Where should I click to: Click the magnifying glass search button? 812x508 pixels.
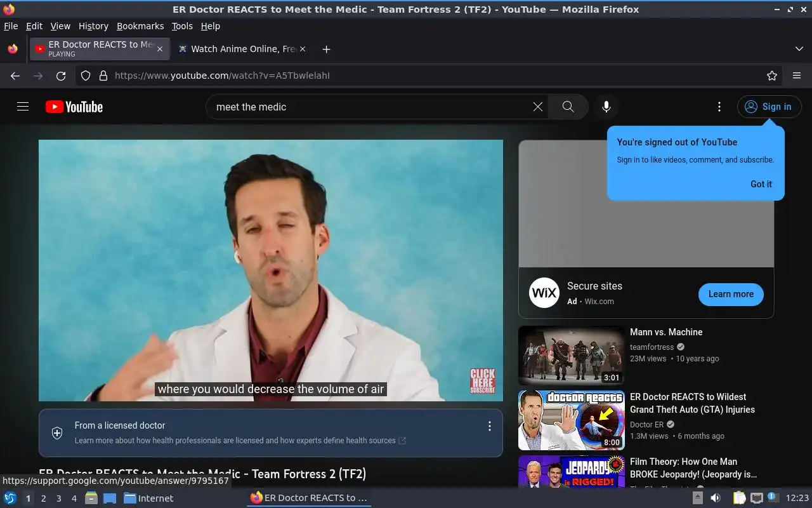[x=568, y=107]
